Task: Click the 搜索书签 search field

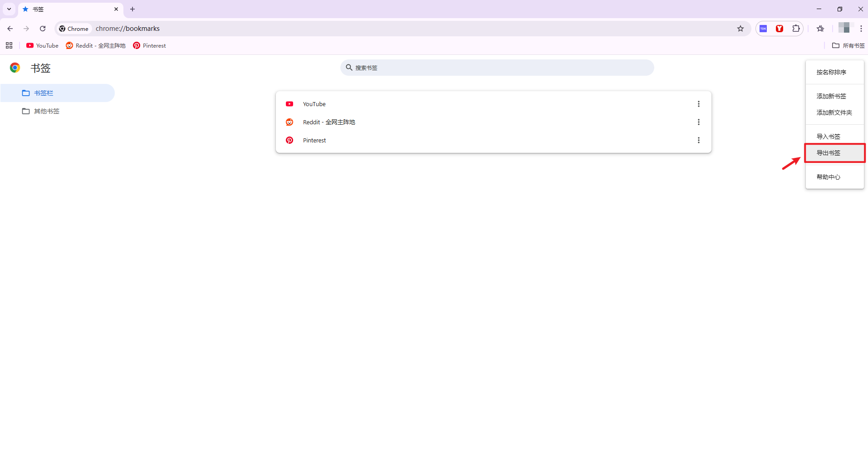Action: 497,68
